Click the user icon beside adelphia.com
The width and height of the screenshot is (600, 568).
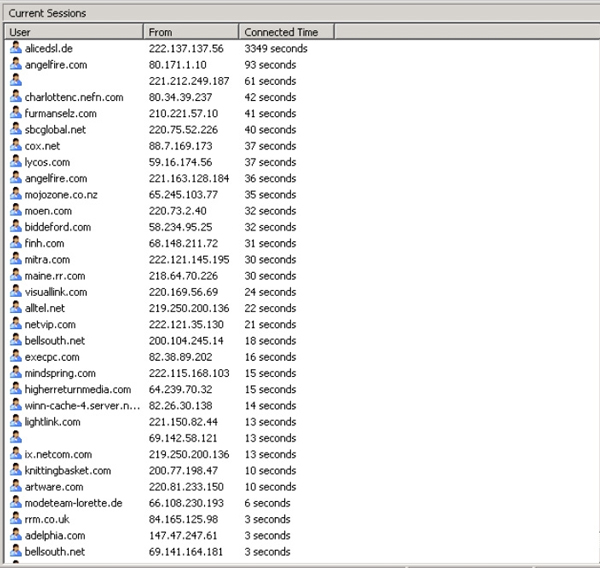click(x=16, y=535)
